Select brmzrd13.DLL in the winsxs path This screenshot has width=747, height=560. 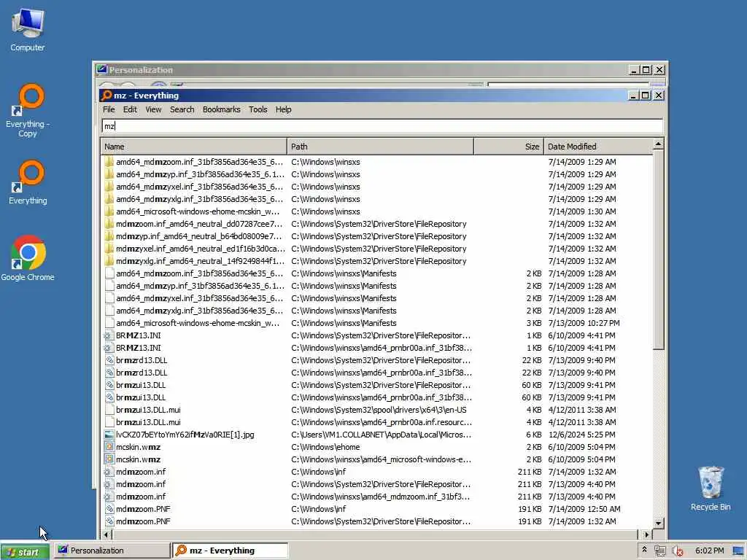click(x=376, y=373)
